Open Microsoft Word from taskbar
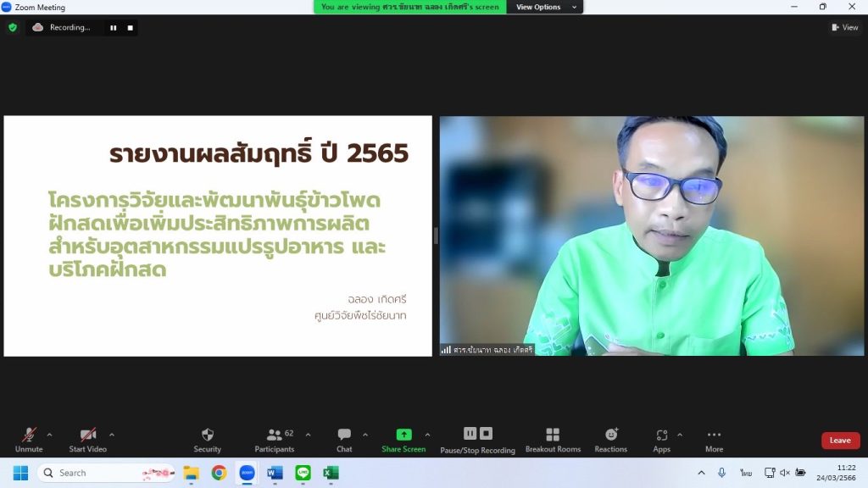The image size is (868, 488). 275,473
